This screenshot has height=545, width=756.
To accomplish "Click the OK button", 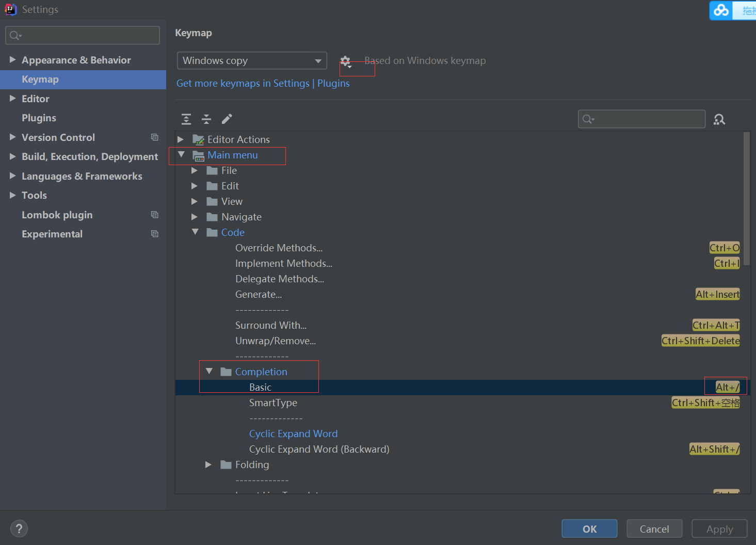I will pyautogui.click(x=589, y=529).
